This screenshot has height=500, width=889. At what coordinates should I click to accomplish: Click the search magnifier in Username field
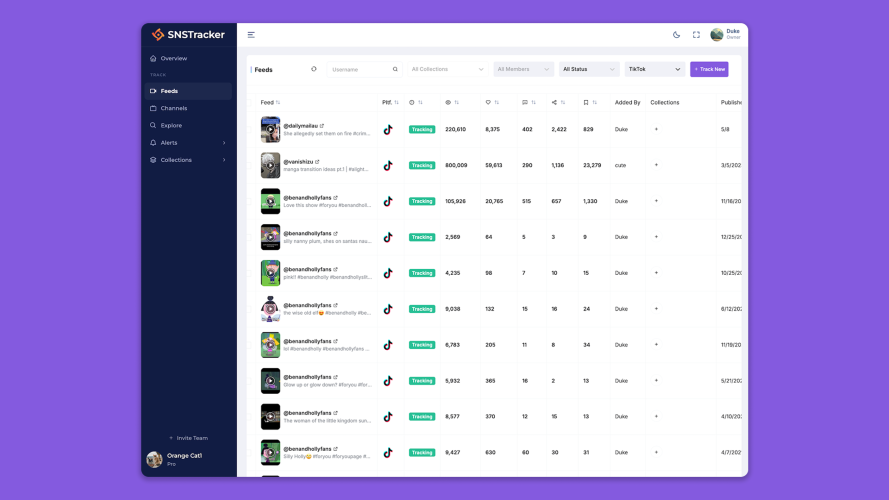pyautogui.click(x=395, y=69)
